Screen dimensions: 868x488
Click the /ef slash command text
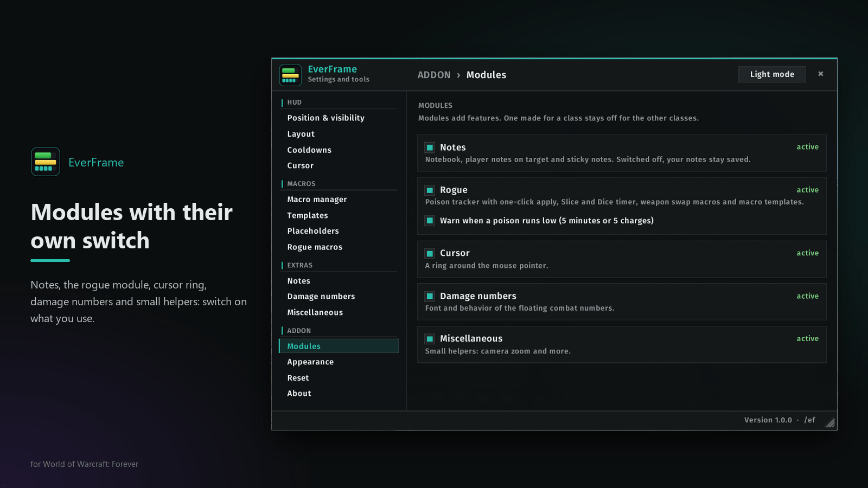click(809, 420)
